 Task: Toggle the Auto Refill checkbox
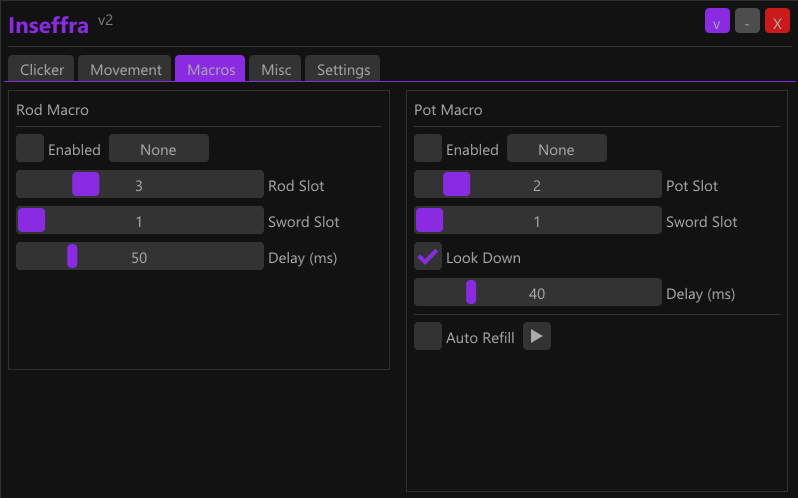(428, 337)
